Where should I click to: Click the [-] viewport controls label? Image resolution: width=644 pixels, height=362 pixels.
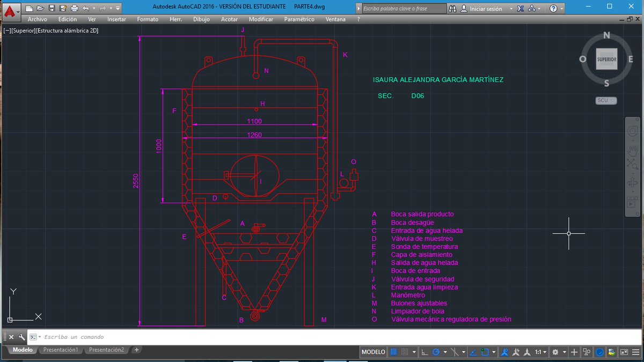pyautogui.click(x=8, y=31)
